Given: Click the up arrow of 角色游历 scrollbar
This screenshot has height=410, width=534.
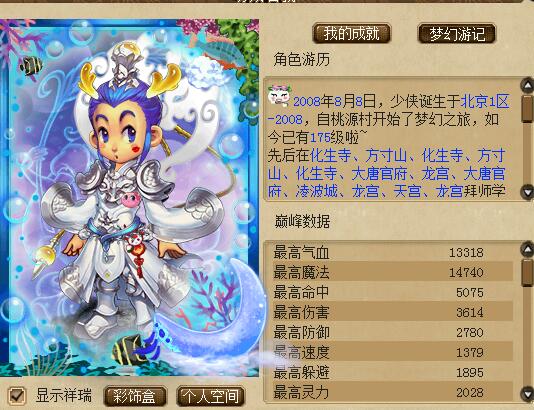Looking at the screenshot, I should 528,85.
